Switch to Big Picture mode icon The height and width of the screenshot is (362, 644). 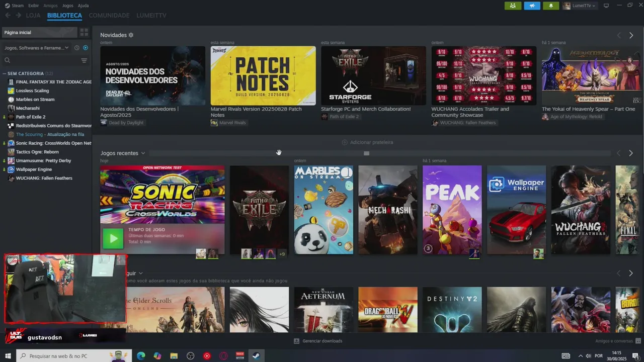[606, 6]
